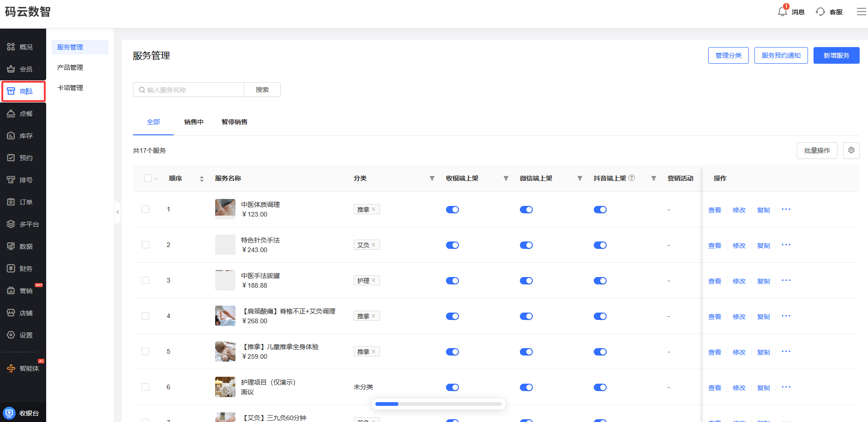Click the horizontal table scrollbar
The image size is (868, 422).
point(438,404)
